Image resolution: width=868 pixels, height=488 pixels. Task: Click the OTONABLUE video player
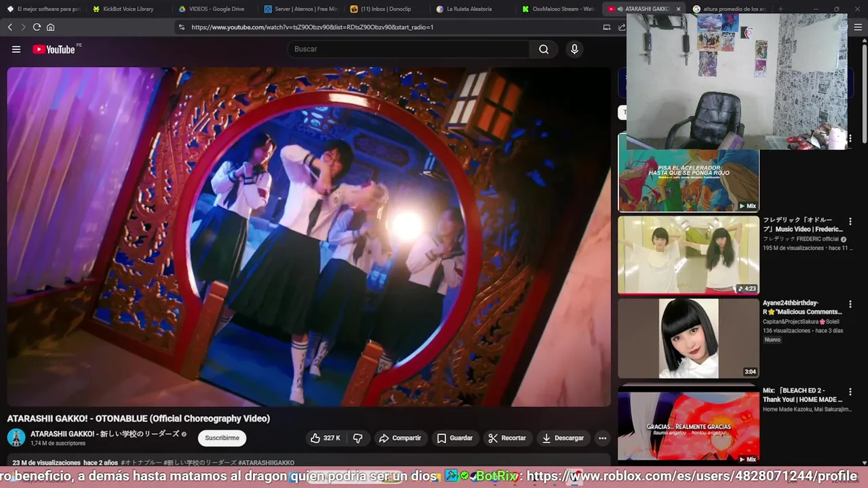click(309, 237)
